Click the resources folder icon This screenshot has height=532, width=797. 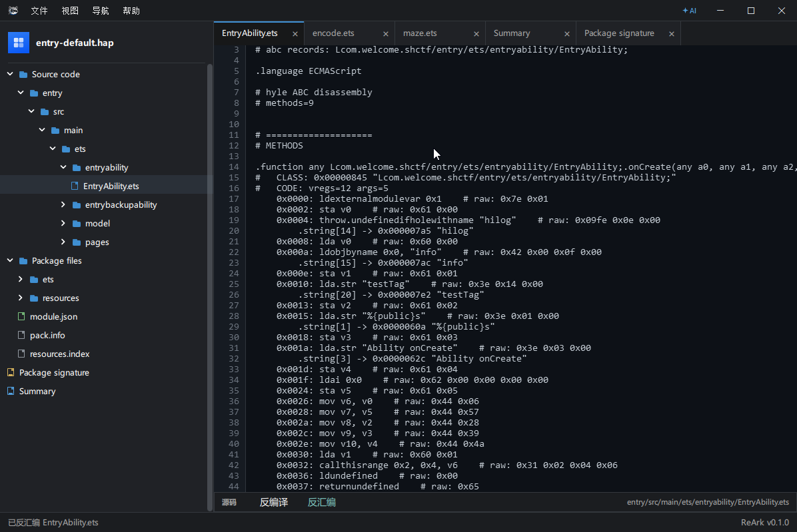[x=34, y=298]
